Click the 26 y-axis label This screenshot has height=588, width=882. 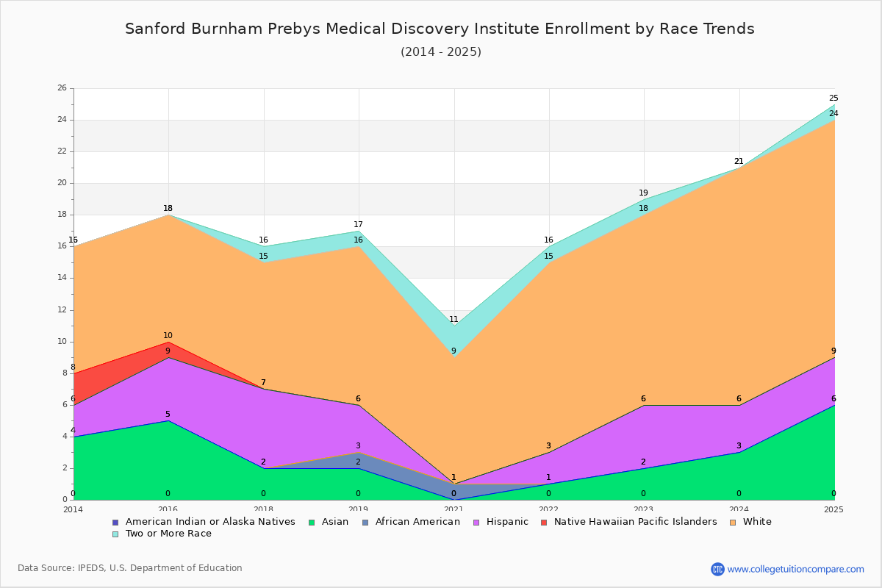(x=62, y=88)
